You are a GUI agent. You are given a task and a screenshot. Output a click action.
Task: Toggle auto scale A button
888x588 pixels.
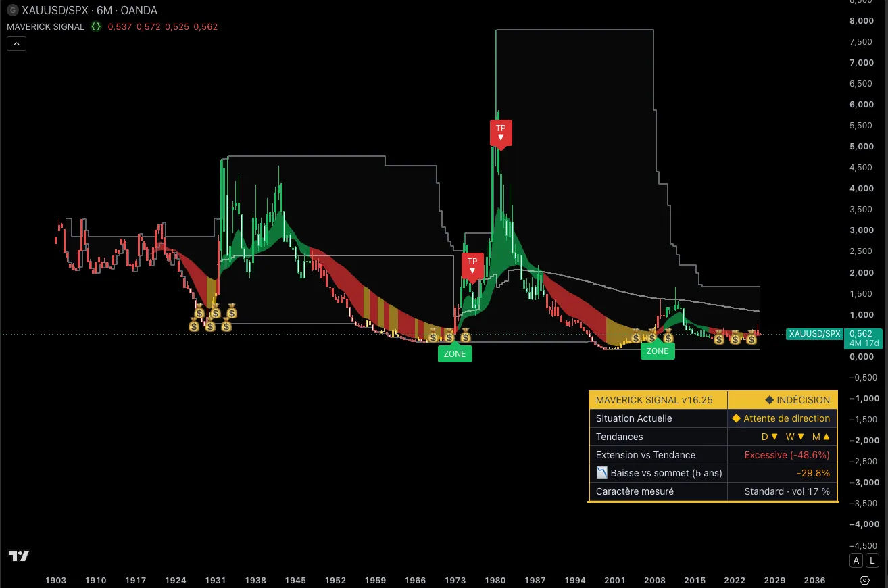857,560
